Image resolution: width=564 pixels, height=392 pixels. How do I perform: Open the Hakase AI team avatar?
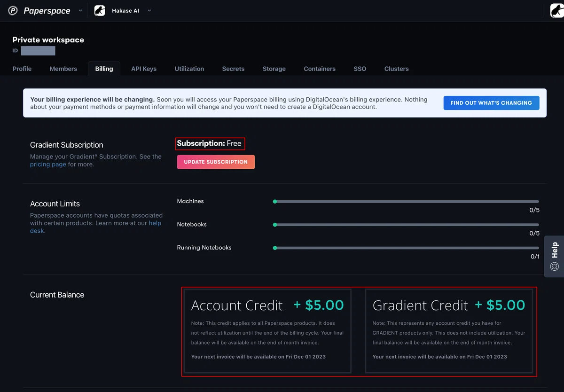click(x=100, y=11)
